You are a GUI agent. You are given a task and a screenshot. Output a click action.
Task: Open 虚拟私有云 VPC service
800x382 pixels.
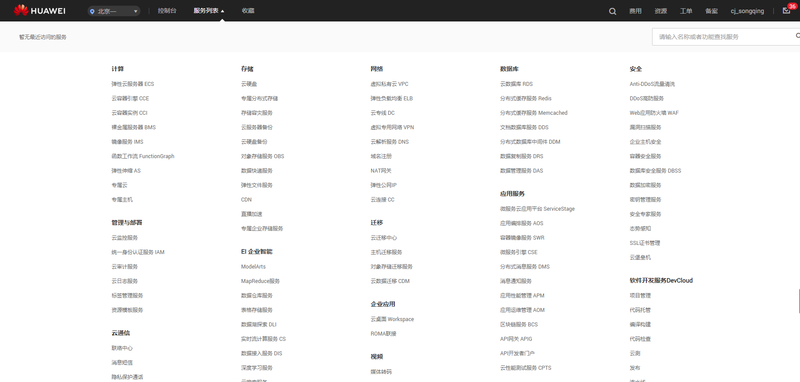pyautogui.click(x=390, y=84)
